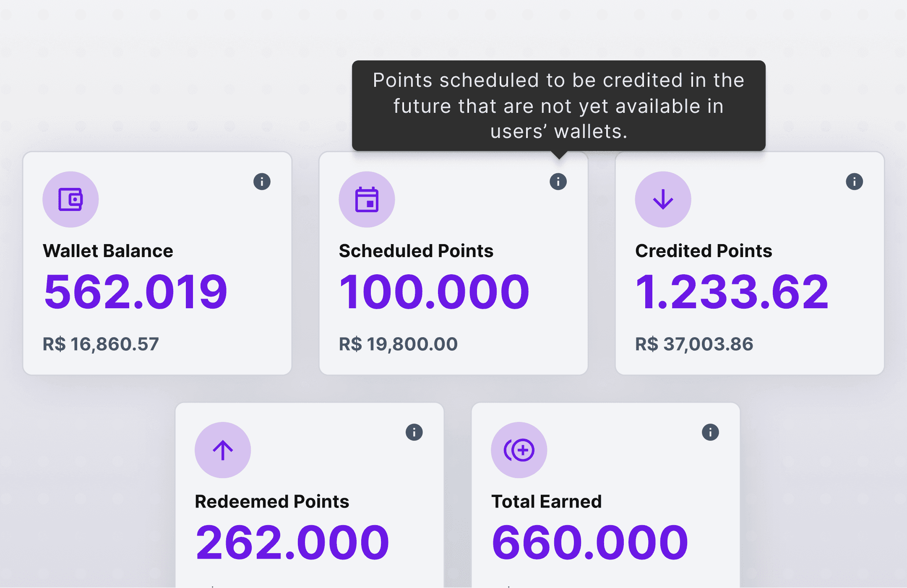
Task: Click the Scheduled Points card title
Action: 416,251
